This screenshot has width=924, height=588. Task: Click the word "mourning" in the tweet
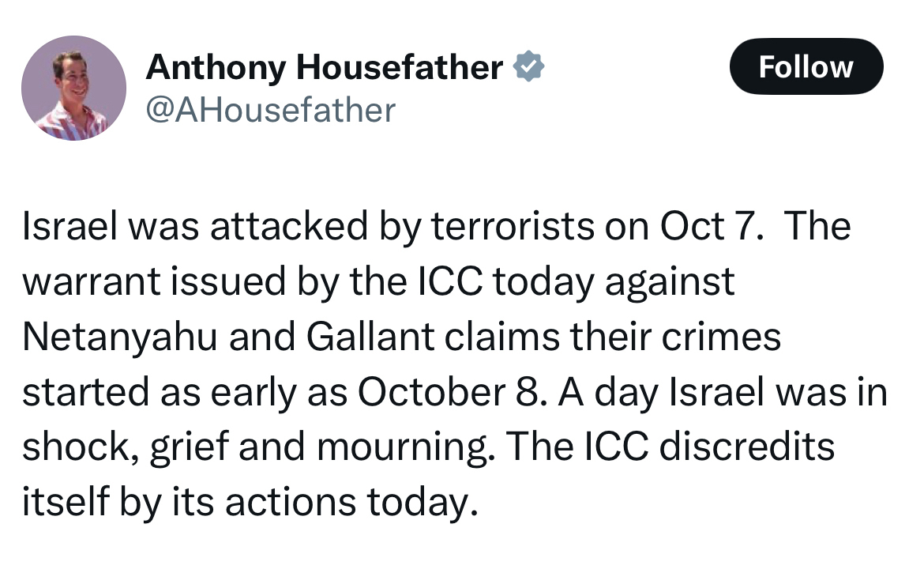click(x=404, y=447)
